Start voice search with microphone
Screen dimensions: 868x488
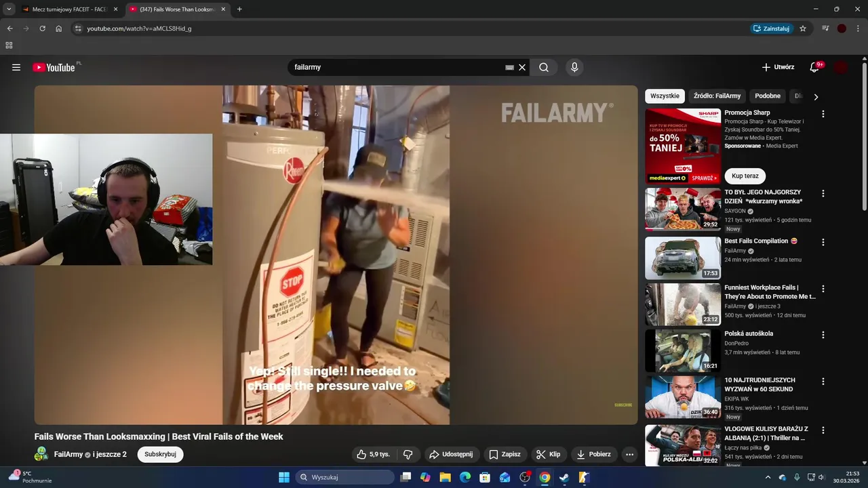point(574,67)
